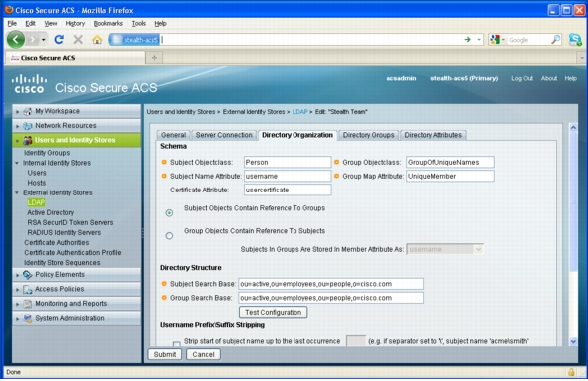Switch to the Server Connection tab
This screenshot has width=588, height=381.
pos(224,135)
